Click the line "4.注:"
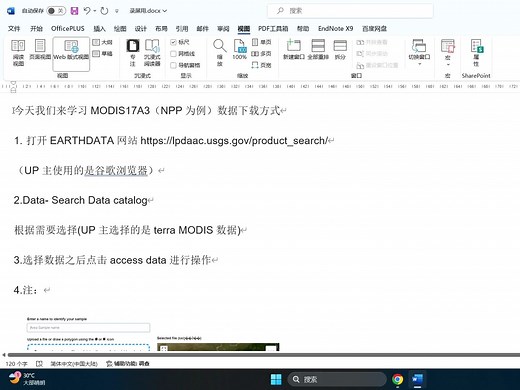520x390 pixels. 26,290
